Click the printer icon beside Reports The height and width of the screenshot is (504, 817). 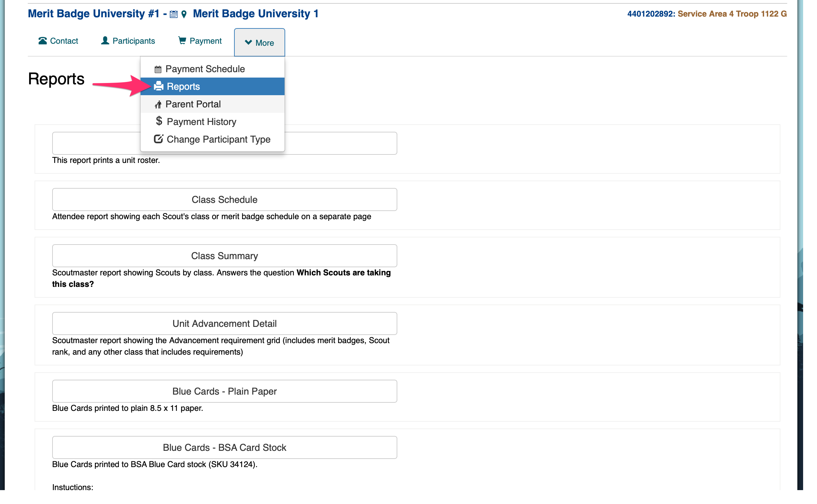[159, 86]
